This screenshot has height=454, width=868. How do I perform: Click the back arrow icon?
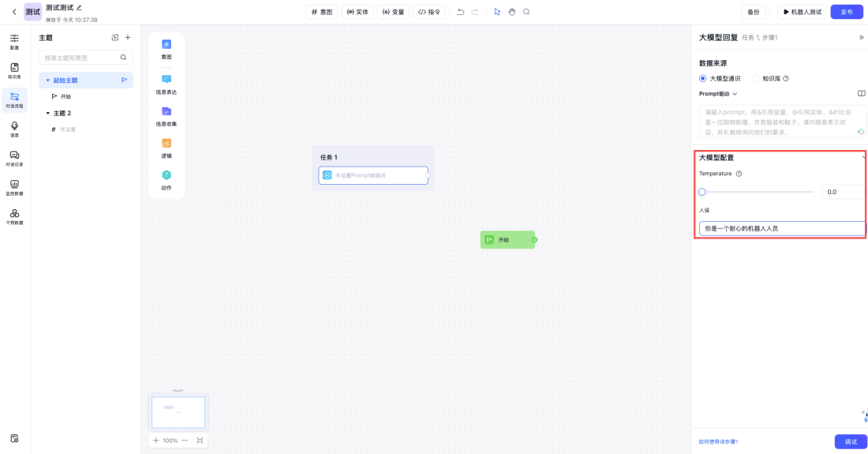coord(13,12)
